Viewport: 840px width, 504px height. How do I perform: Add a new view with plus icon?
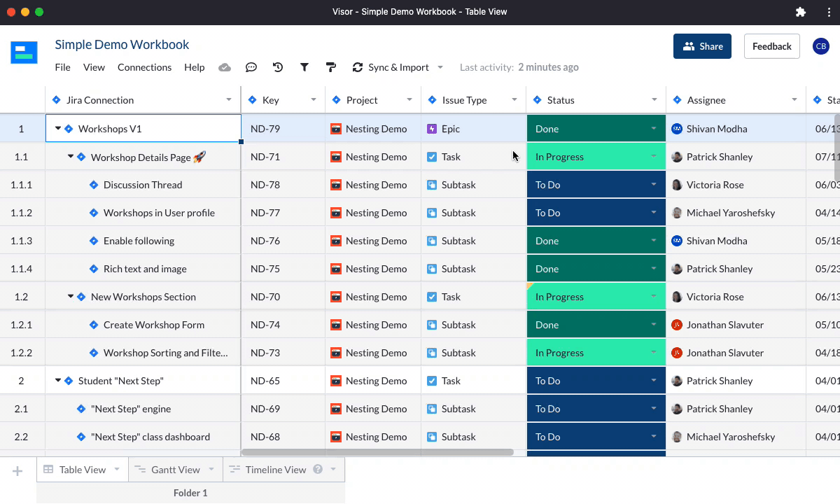[x=17, y=471]
